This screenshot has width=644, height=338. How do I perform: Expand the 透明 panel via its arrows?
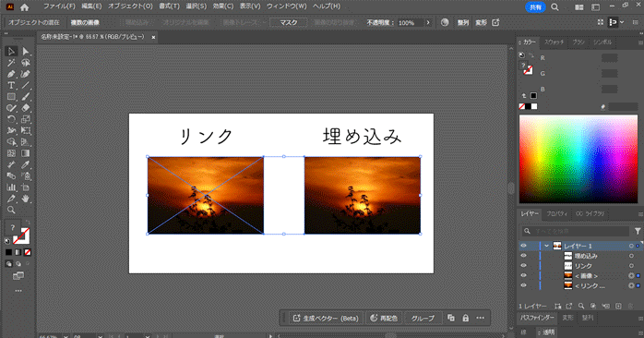point(539,332)
